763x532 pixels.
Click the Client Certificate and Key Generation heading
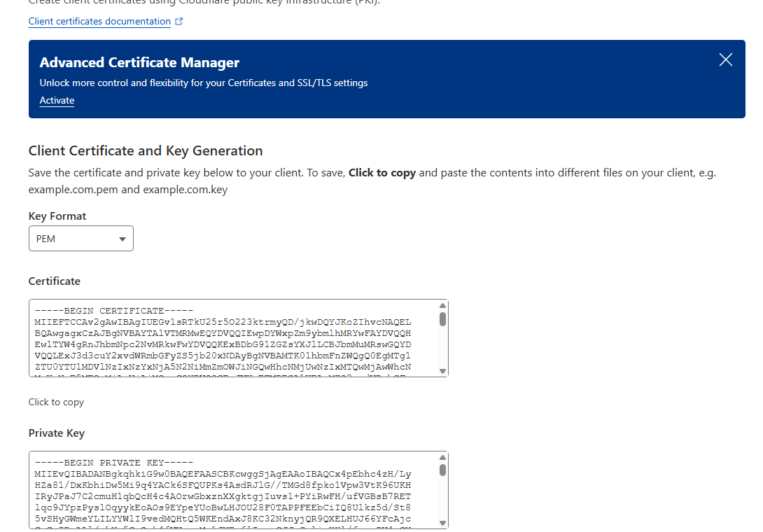[x=146, y=150]
